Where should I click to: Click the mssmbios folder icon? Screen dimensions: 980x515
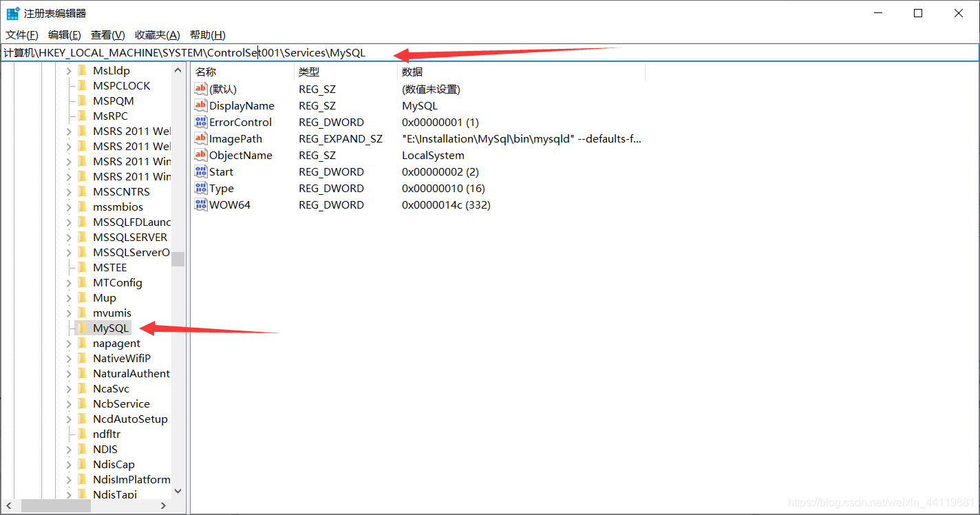82,207
